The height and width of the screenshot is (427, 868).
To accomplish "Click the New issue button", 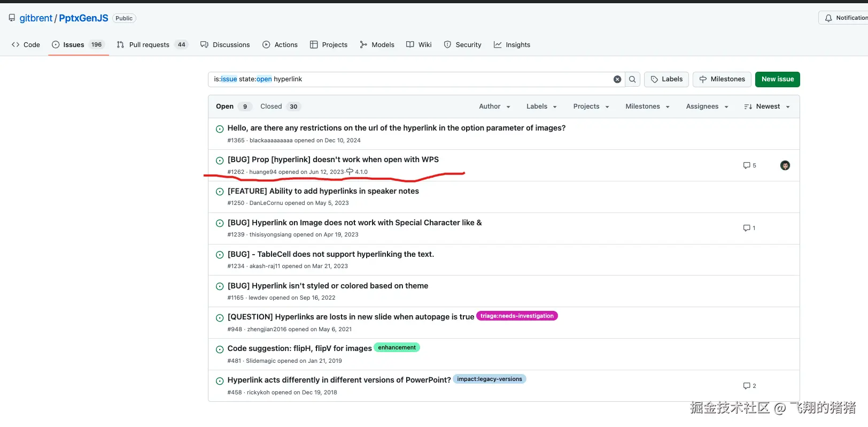I will point(778,79).
